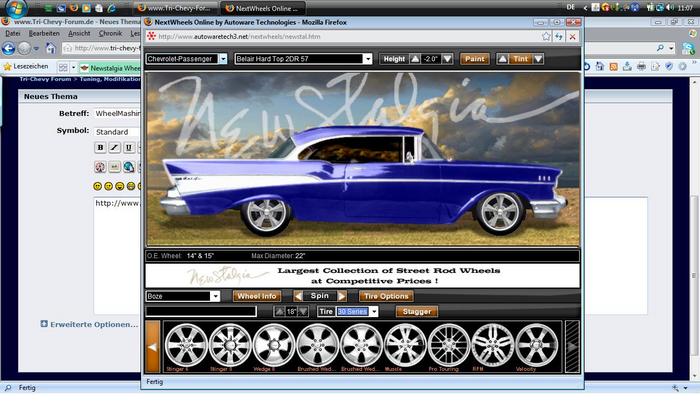The image size is (700, 420).
Task: Click the home icon in forum browser window
Action: [x=51, y=48]
